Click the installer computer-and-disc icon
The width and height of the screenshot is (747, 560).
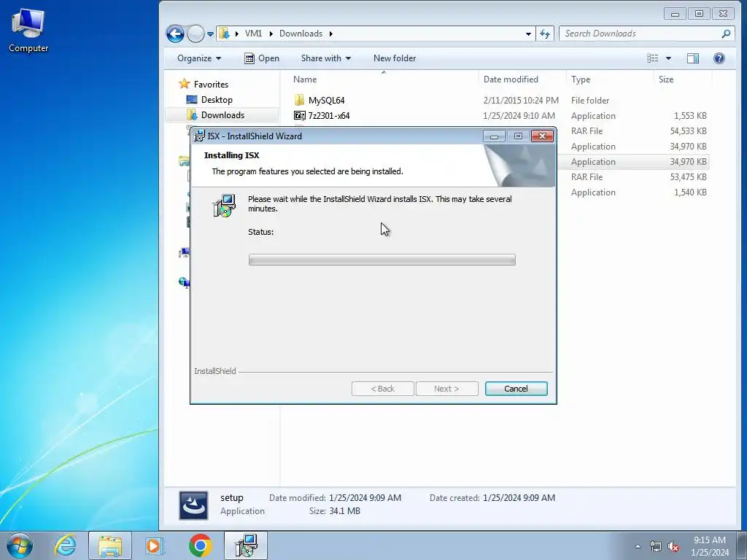224,206
